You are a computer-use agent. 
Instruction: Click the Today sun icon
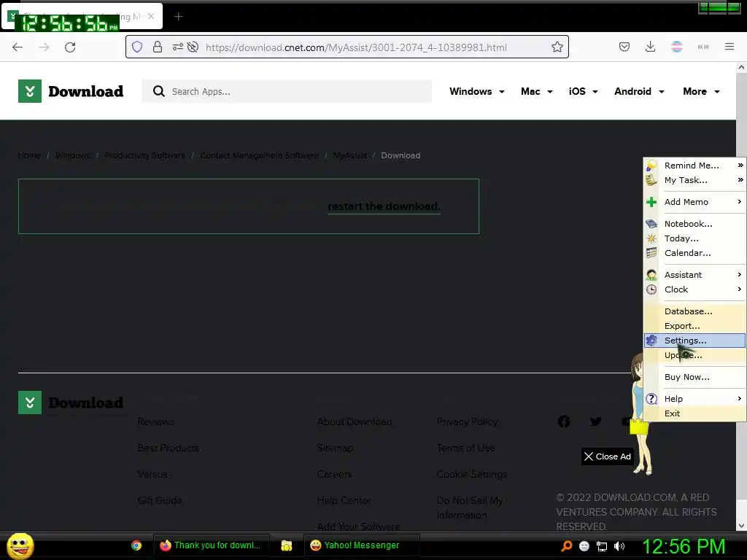[x=651, y=238]
